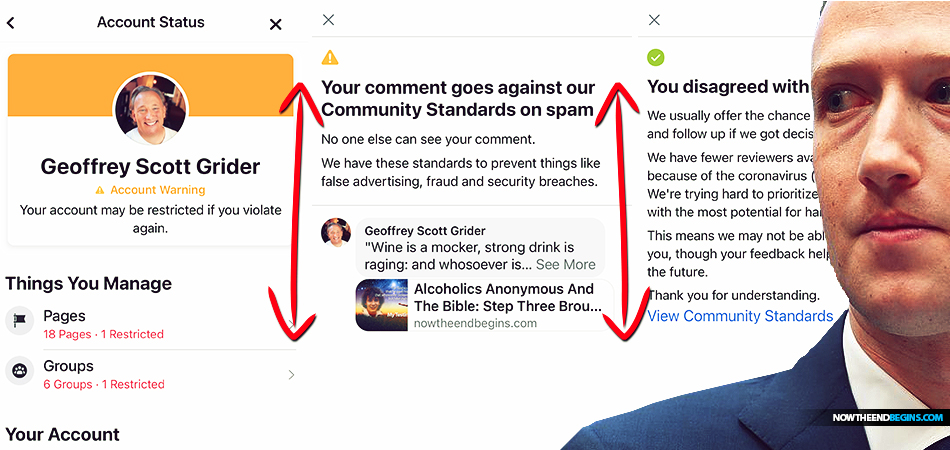Expand the comment with See More
Image resolution: width=950 pixels, height=450 pixels.
tap(565, 265)
